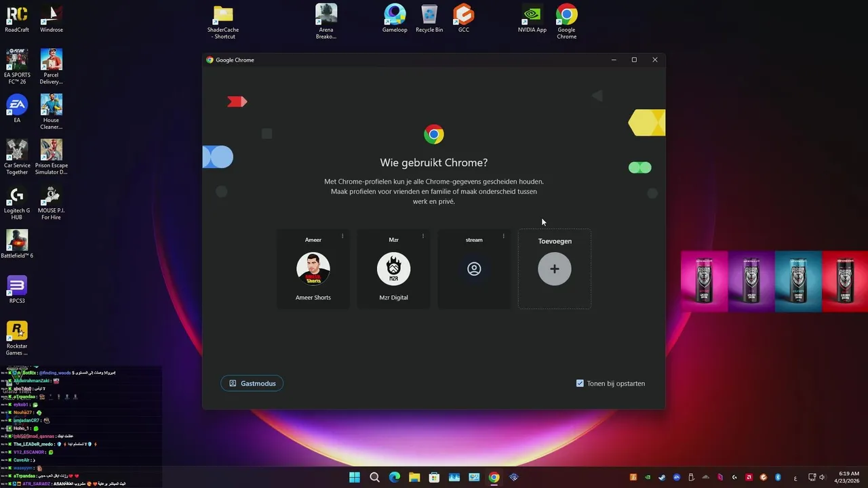Open Steam tray icon
Screen dimensions: 868x488
(x=663, y=477)
